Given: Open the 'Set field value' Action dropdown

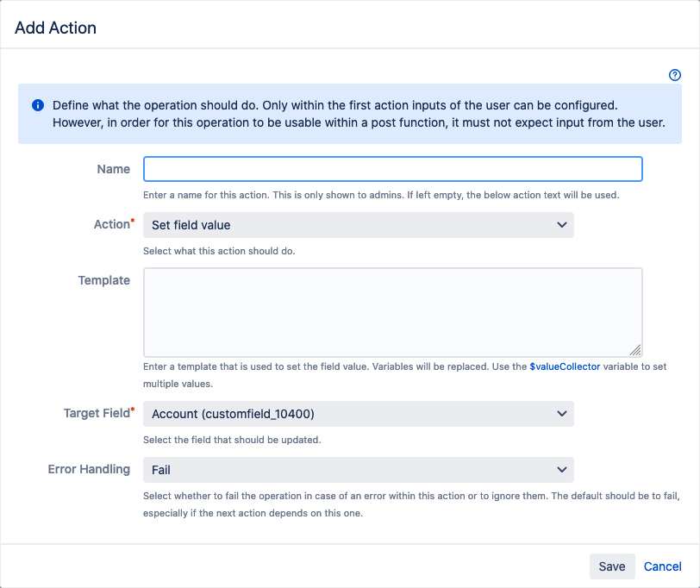Looking at the screenshot, I should (359, 225).
